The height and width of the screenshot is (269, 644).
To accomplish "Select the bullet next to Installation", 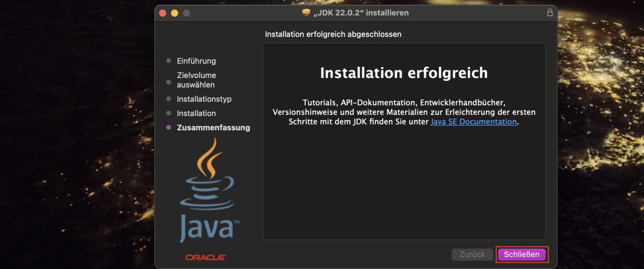I will coord(169,113).
